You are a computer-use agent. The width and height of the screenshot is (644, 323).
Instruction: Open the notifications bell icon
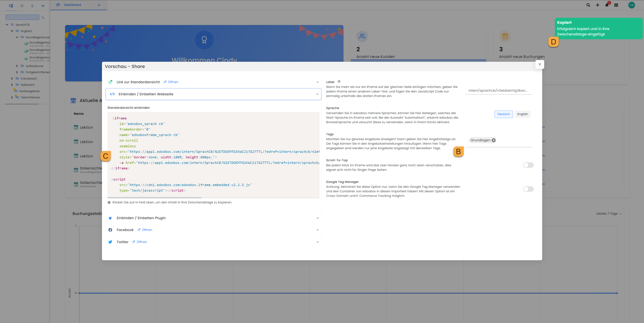(607, 5)
